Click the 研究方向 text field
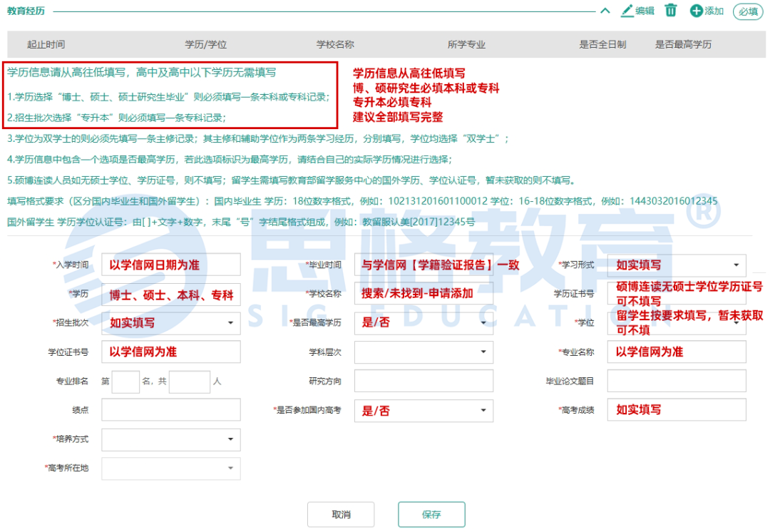Image resolution: width=770 pixels, height=532 pixels. (x=423, y=381)
